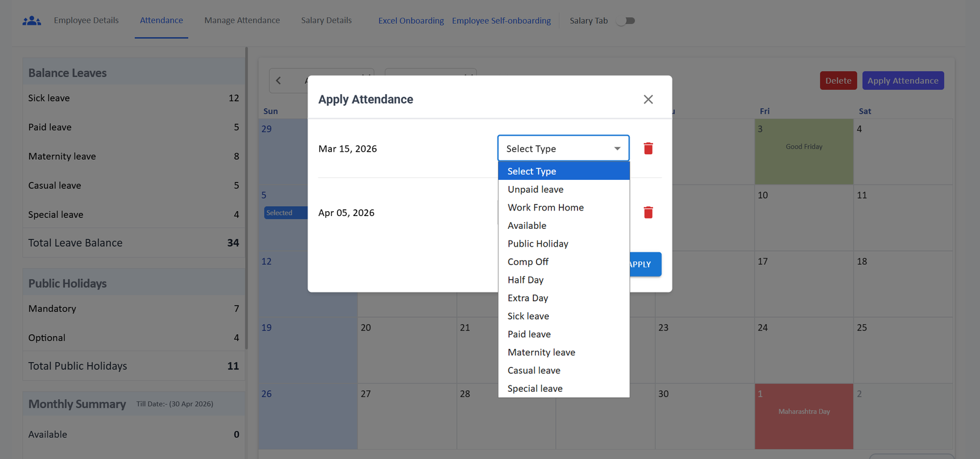This screenshot has width=980, height=459.
Task: Select Available in the type list
Action: pyautogui.click(x=564, y=226)
